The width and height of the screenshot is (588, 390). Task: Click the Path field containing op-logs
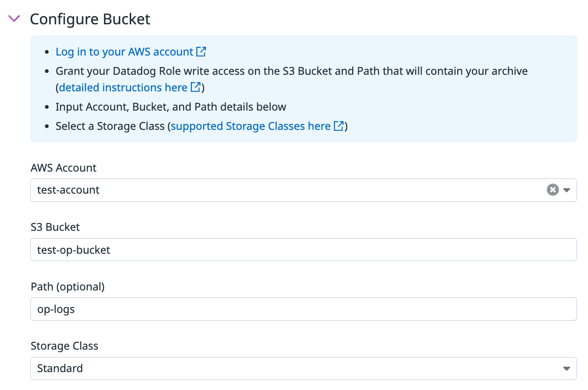(303, 309)
